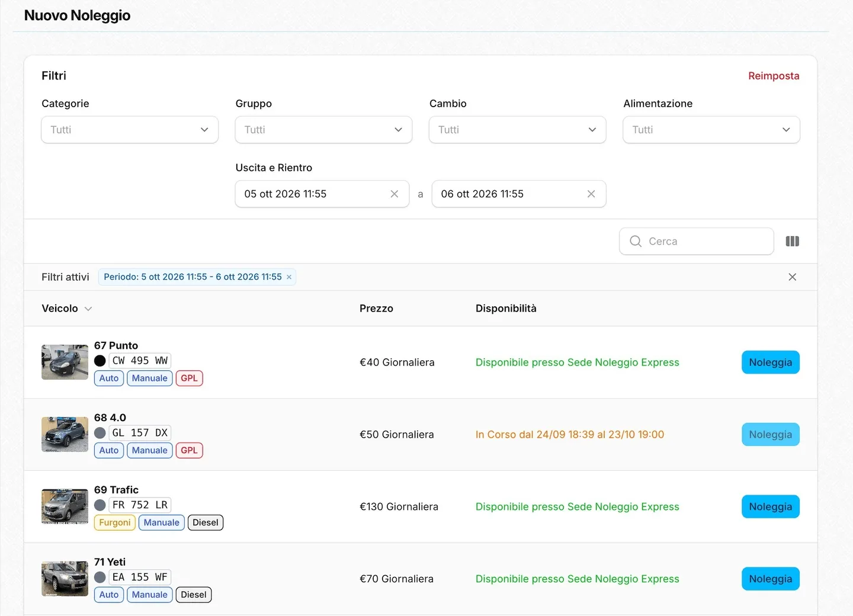Open the Categorie dropdown
Screen dimensions: 853x616
pyautogui.click(x=130, y=130)
